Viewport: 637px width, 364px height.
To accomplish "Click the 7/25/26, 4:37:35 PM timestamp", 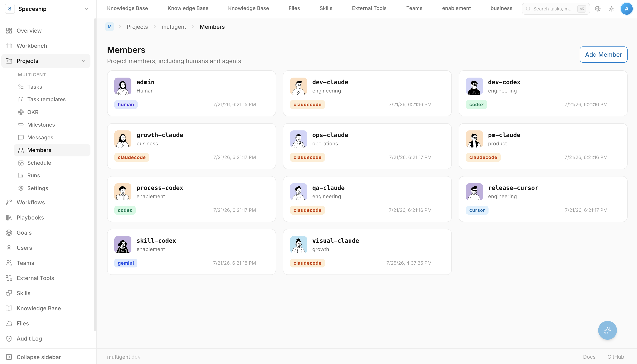I will click(x=409, y=263).
